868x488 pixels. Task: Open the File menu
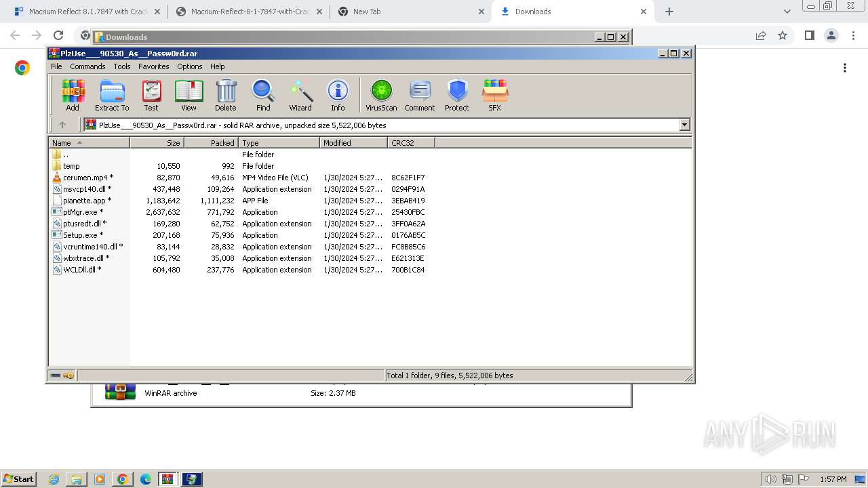56,66
